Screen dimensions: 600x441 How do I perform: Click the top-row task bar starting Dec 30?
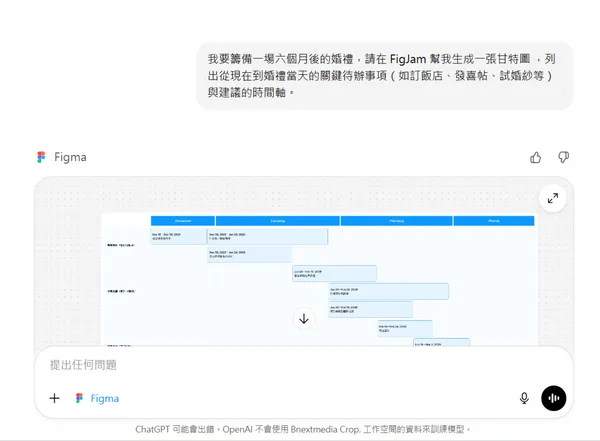pos(267,236)
